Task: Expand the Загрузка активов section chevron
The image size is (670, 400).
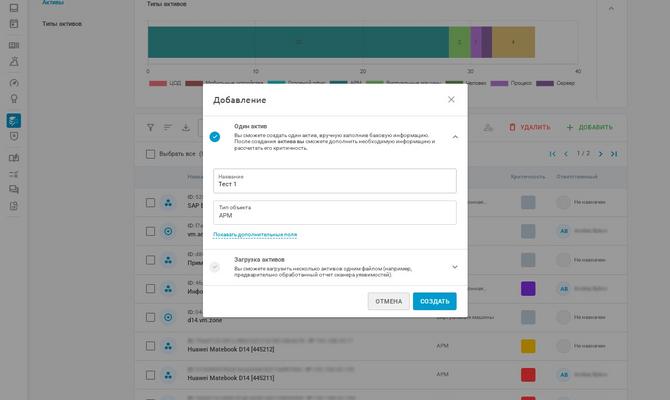Action: [455, 267]
